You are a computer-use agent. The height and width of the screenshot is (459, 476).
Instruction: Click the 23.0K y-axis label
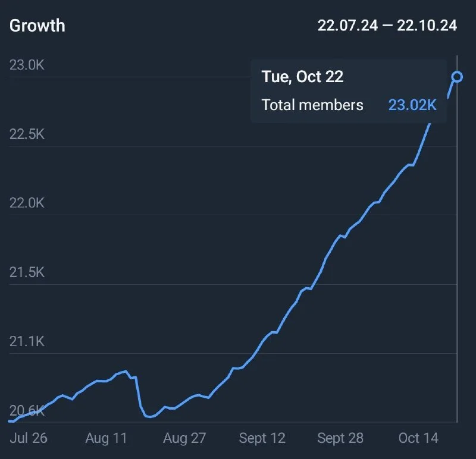tap(27, 65)
